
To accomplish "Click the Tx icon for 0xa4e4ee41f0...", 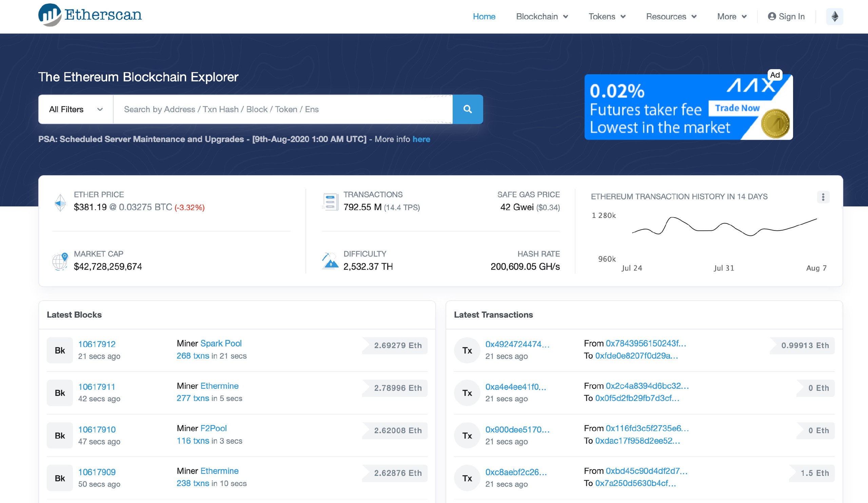I will click(467, 393).
